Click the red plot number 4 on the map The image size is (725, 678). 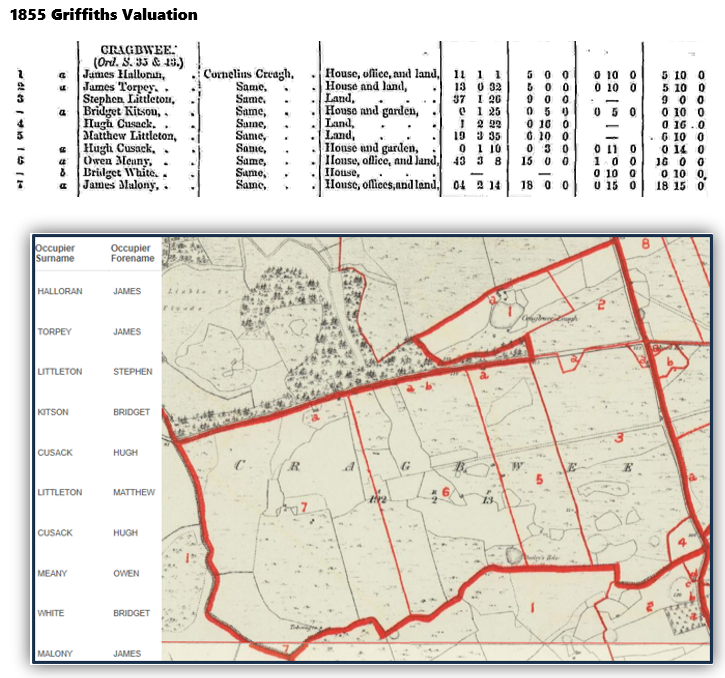tap(682, 542)
